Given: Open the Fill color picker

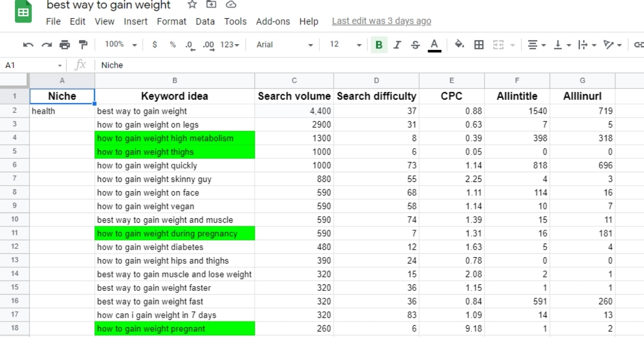Looking at the screenshot, I should coord(460,45).
